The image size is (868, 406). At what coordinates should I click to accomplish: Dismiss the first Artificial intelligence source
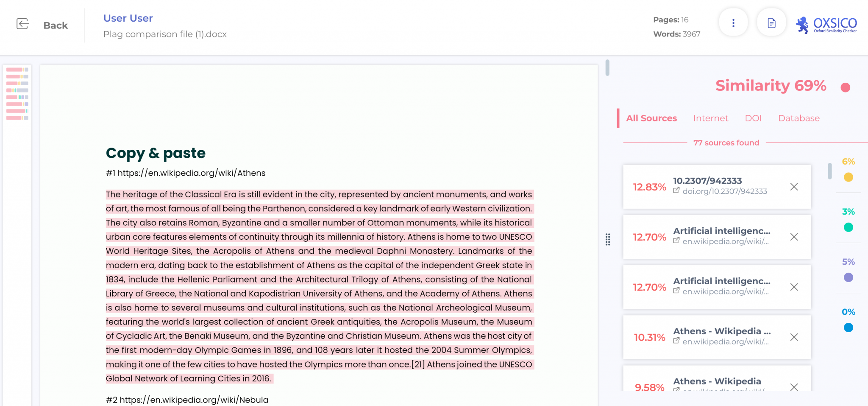pyautogui.click(x=794, y=237)
